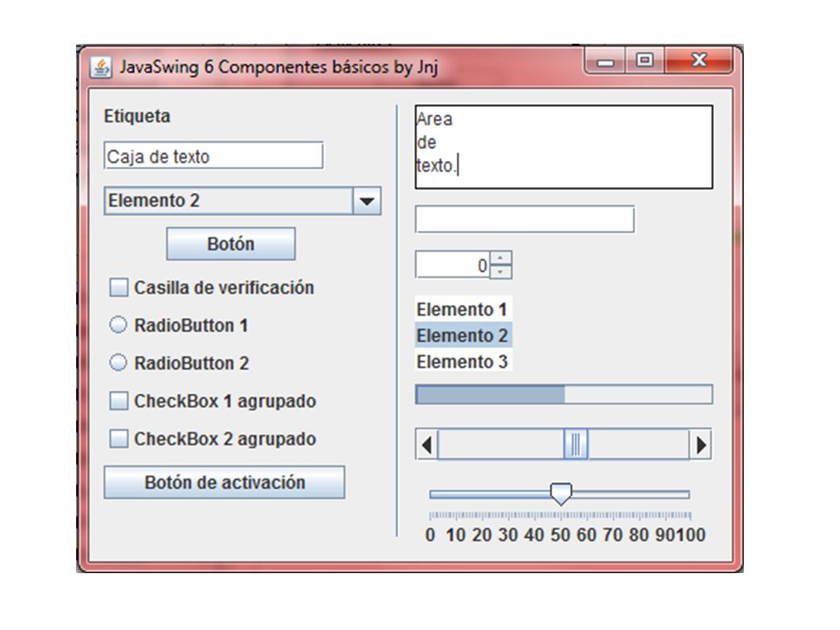Screen dimensions: 840x630
Task: Click the horizontal scrollbar left arrow
Action: [427, 444]
